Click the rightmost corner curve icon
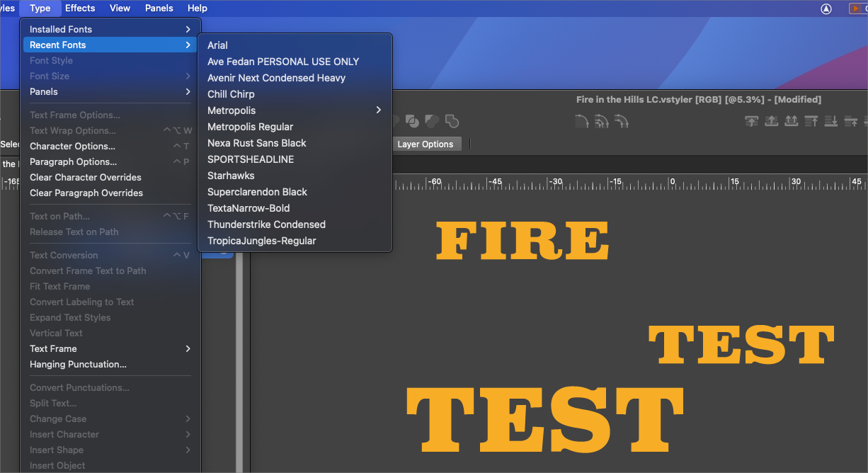Image resolution: width=868 pixels, height=473 pixels. point(622,121)
